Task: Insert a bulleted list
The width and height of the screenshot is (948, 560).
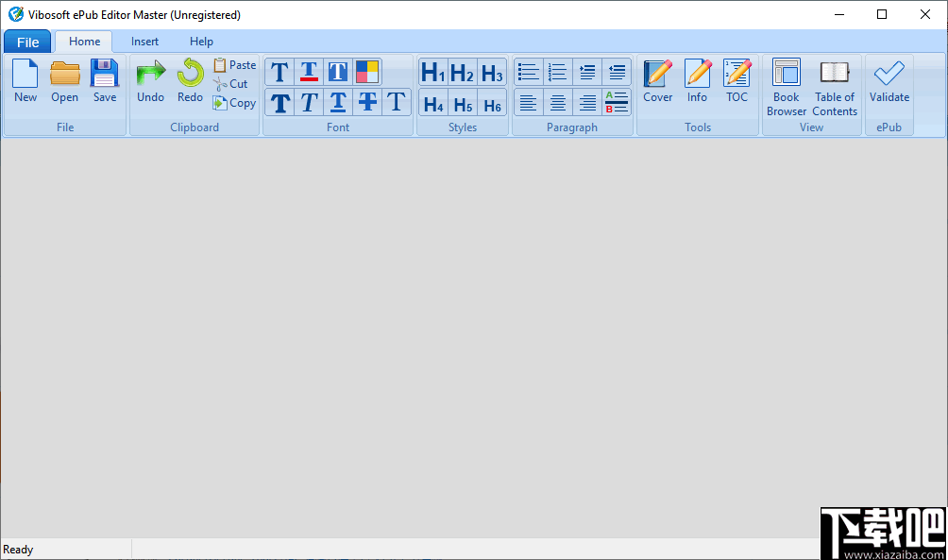Action: click(528, 71)
